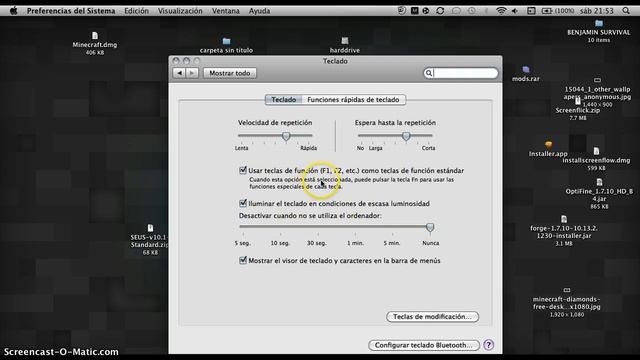This screenshot has width=640, height=360.
Task: Select the BENJAMIN SURVIVAL folder
Action: pyautogui.click(x=599, y=31)
